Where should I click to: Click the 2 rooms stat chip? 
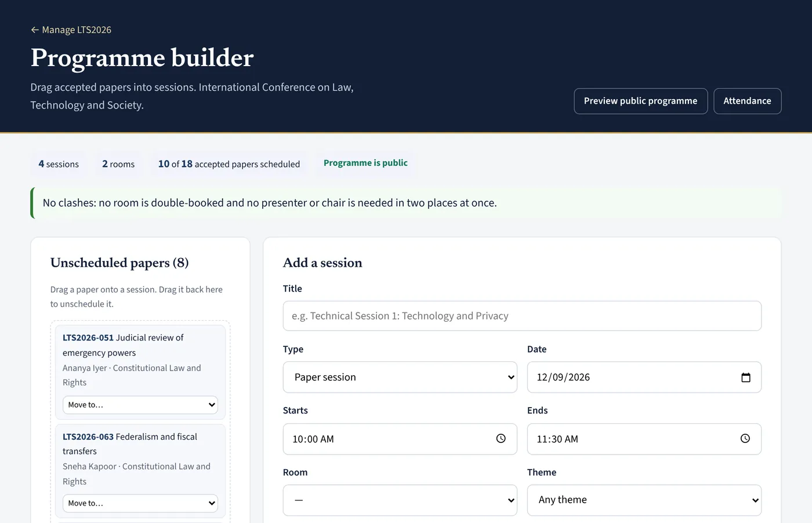[x=118, y=164]
